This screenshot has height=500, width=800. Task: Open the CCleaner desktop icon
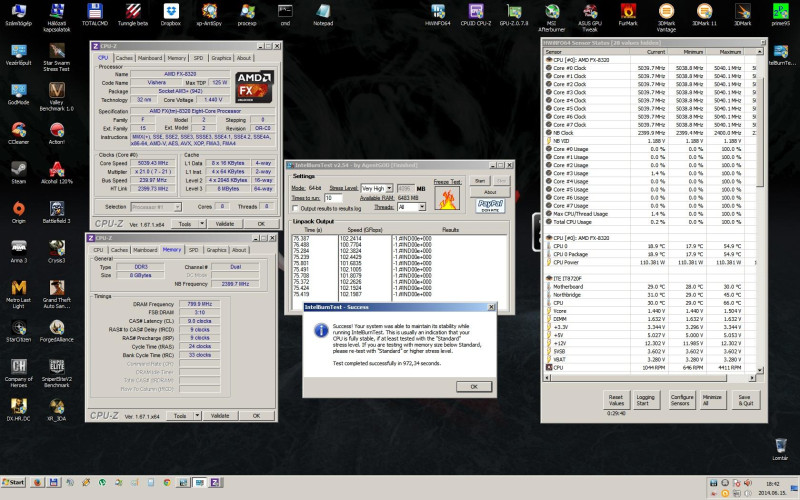pos(18,133)
